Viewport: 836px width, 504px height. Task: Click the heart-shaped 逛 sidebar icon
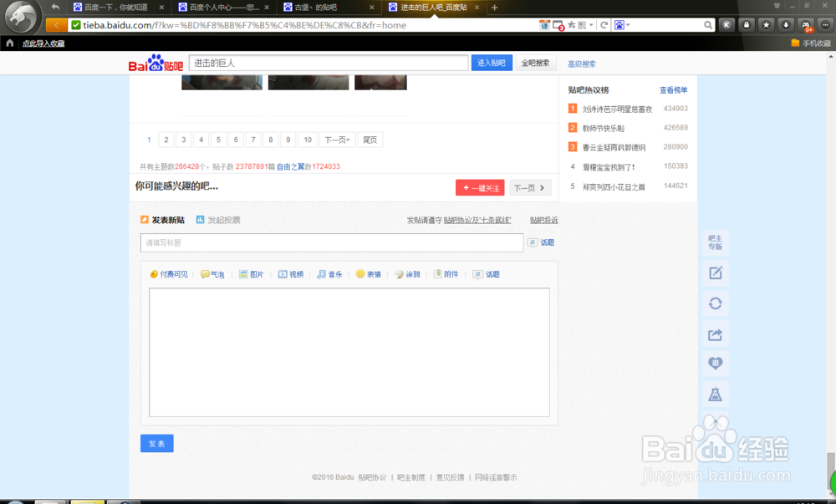(715, 364)
